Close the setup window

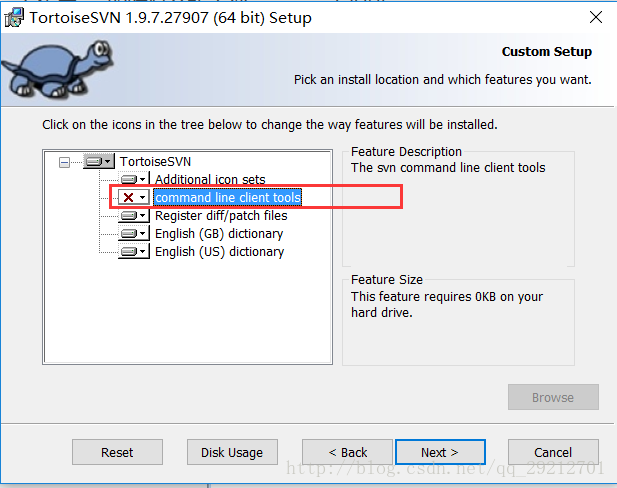[595, 17]
